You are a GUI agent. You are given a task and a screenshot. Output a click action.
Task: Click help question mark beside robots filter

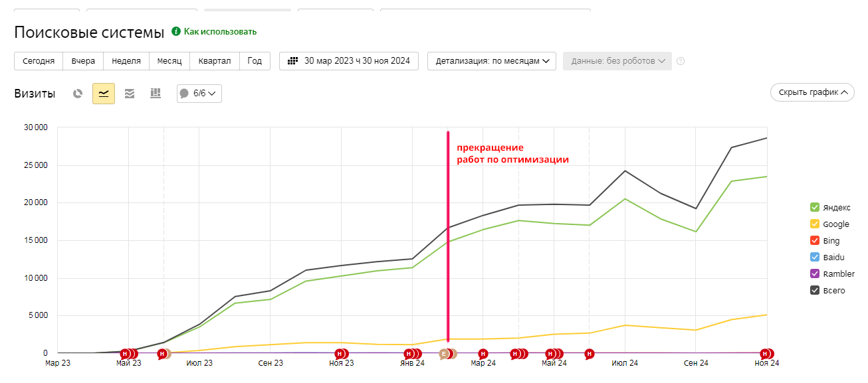click(681, 61)
